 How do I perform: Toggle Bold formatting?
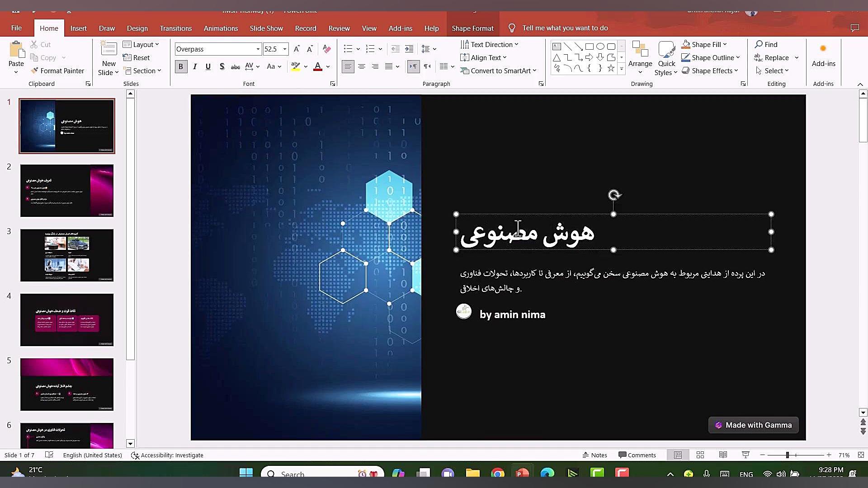click(x=181, y=66)
